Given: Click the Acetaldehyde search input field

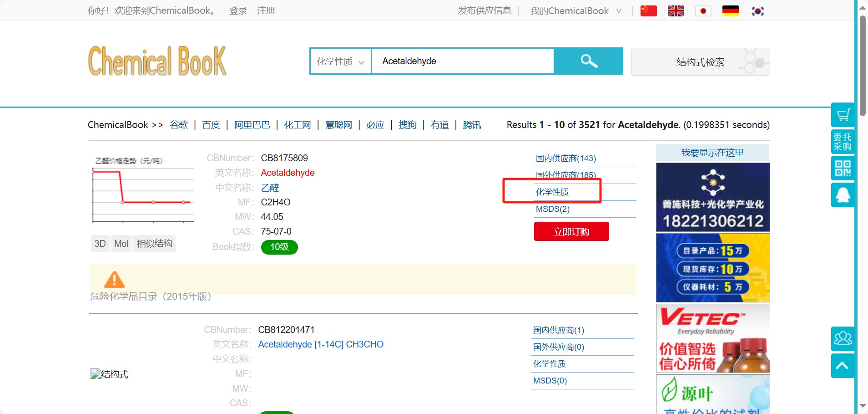Looking at the screenshot, I should click(462, 61).
